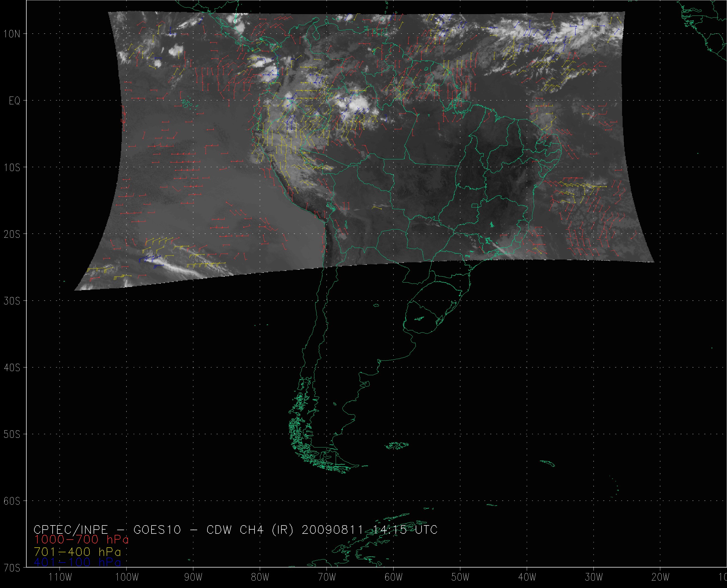Screen dimensions: 727x588
Task: Click the EQ equator axis label
Action: 14,101
